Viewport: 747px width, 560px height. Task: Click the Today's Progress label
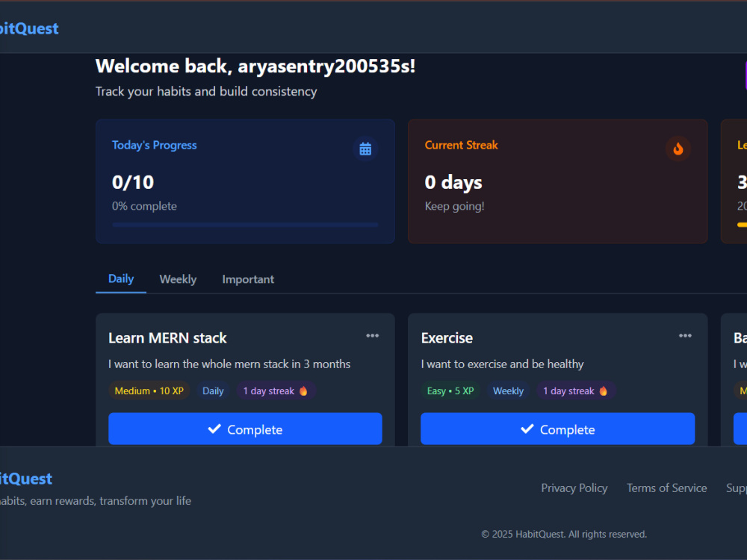(x=155, y=146)
